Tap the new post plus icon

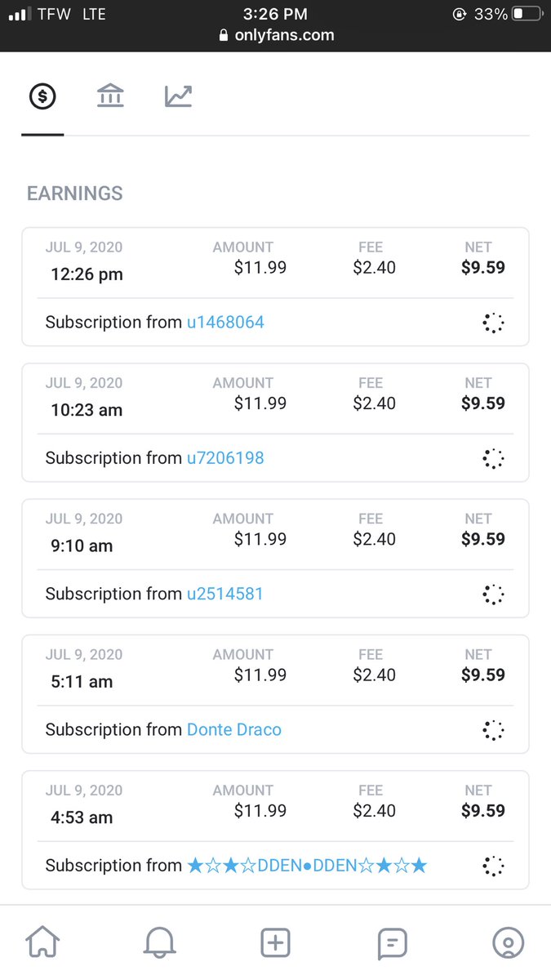click(275, 943)
